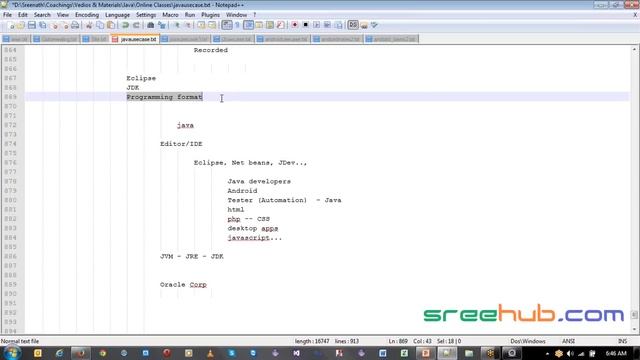Play back the recorded macro
640x360 pixels.
click(316, 25)
